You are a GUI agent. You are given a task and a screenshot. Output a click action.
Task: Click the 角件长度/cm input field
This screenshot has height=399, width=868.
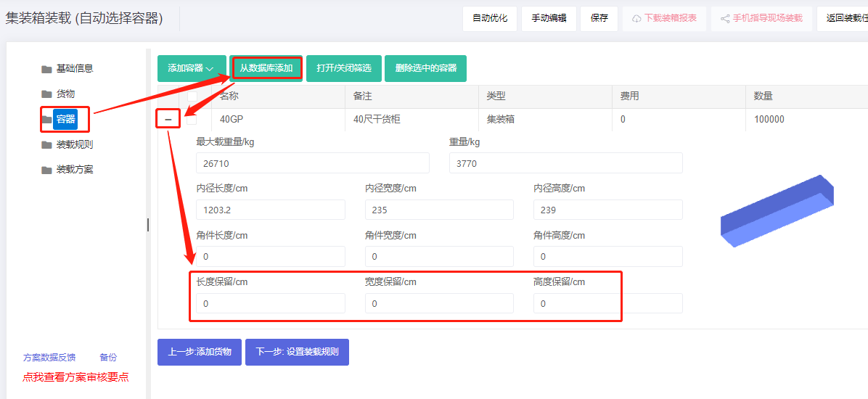tap(271, 256)
